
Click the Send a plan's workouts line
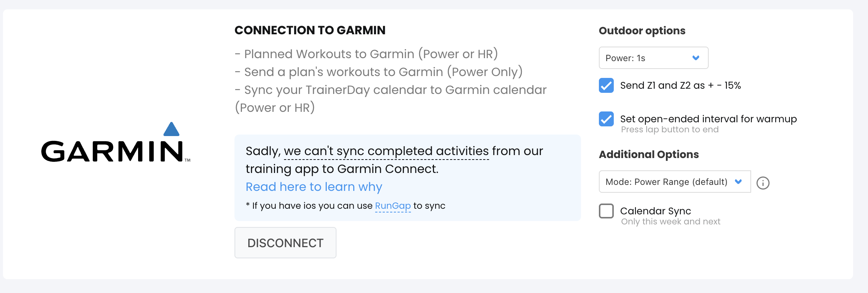pos(379,72)
